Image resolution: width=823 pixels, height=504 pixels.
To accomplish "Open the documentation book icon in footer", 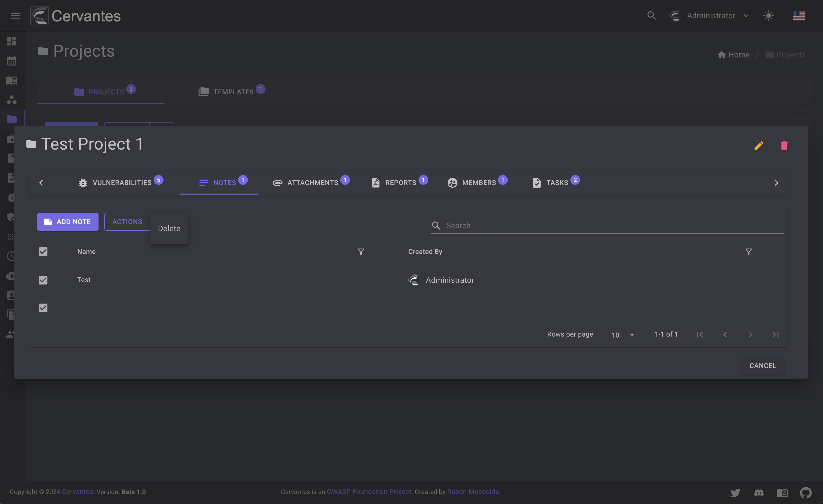I will tap(782, 493).
